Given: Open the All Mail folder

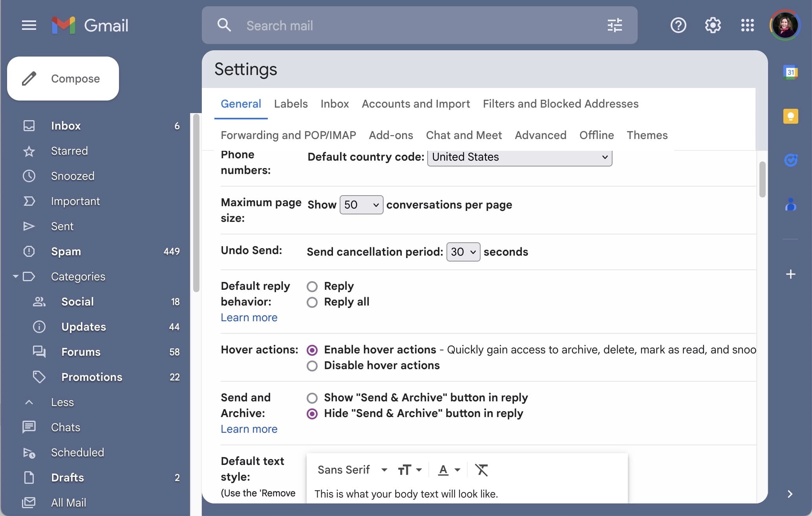Looking at the screenshot, I should [68, 503].
